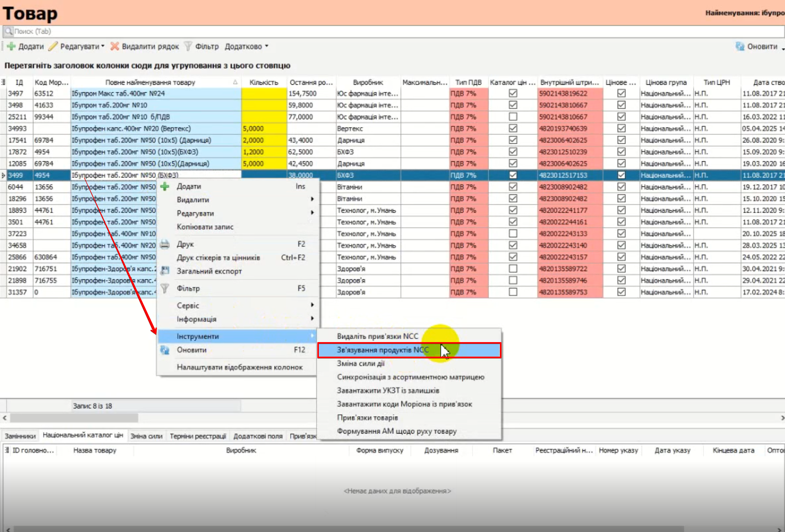Click the refresh icon beside Оновити F12
This screenshot has width=785, height=532.
pyautogui.click(x=165, y=350)
